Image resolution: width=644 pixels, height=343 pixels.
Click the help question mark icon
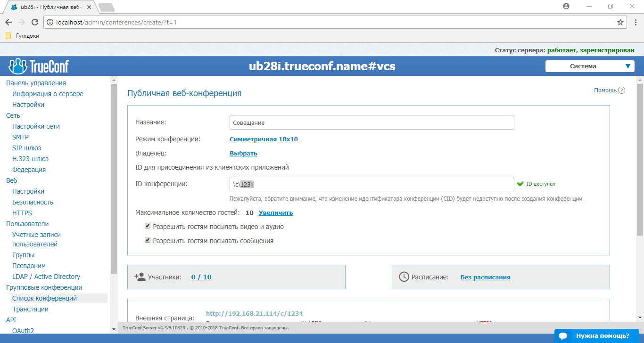pyautogui.click(x=621, y=90)
